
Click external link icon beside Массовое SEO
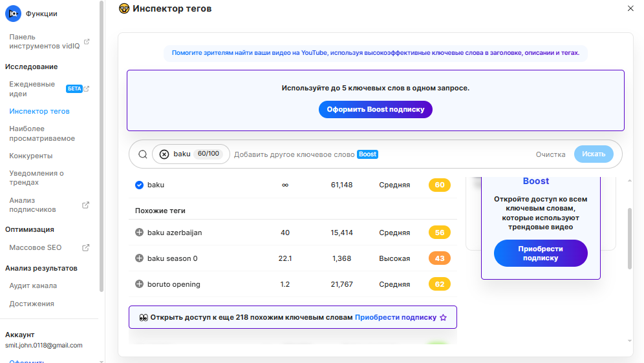tap(85, 247)
